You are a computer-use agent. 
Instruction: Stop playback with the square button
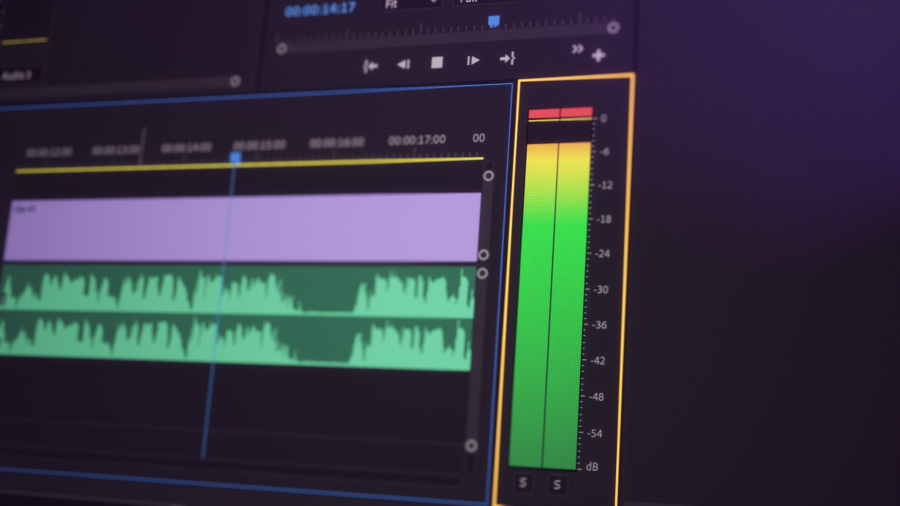(437, 62)
